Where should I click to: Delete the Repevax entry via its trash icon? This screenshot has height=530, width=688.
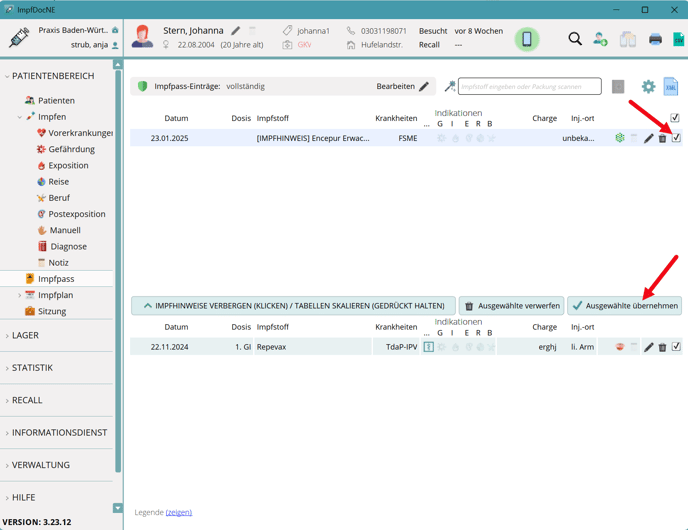coord(662,347)
